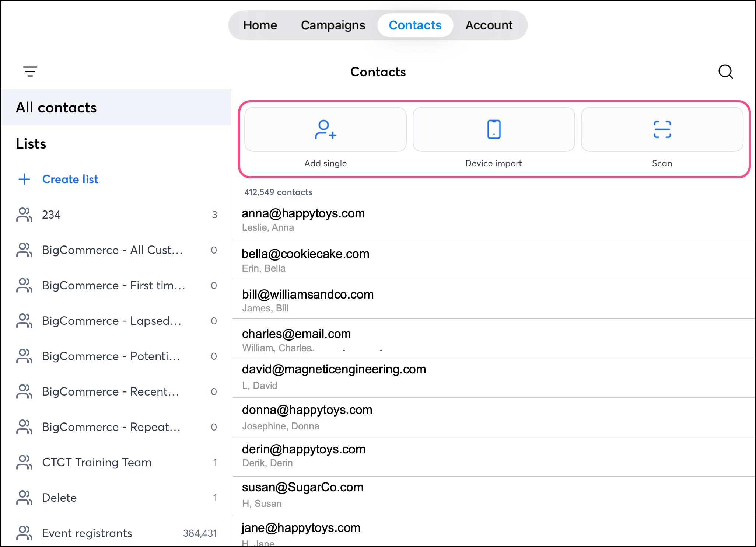The height and width of the screenshot is (547, 756).
Task: Open the CTCT Training Team list
Action: 97,462
